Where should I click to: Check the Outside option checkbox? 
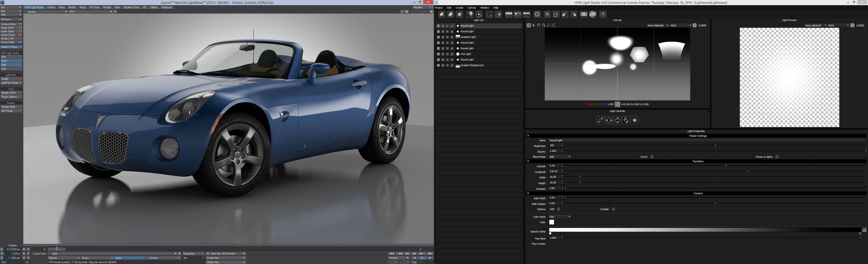click(613, 209)
